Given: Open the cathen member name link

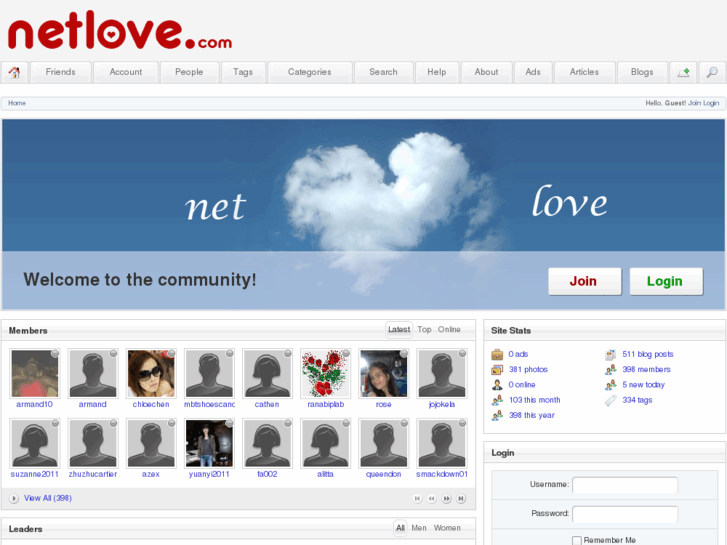Looking at the screenshot, I should pos(267,404).
